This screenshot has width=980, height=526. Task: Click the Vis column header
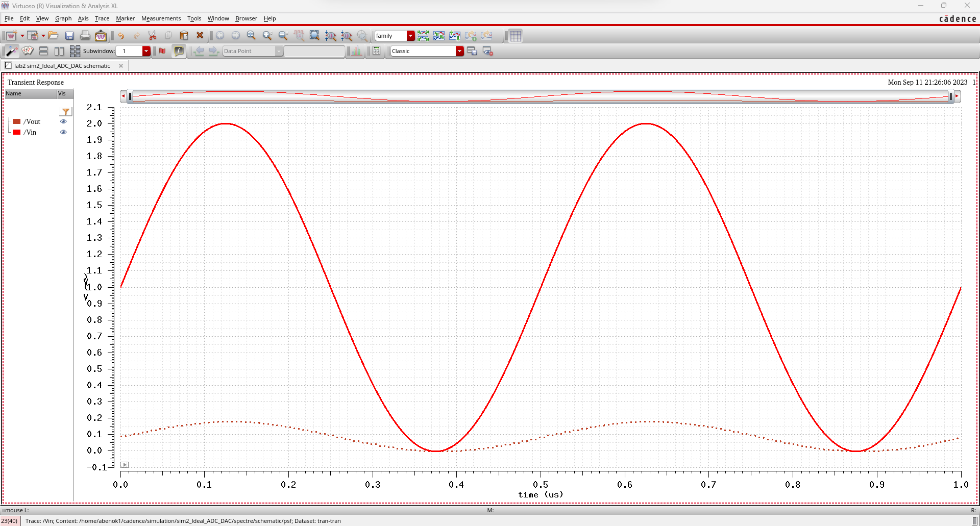coord(65,94)
